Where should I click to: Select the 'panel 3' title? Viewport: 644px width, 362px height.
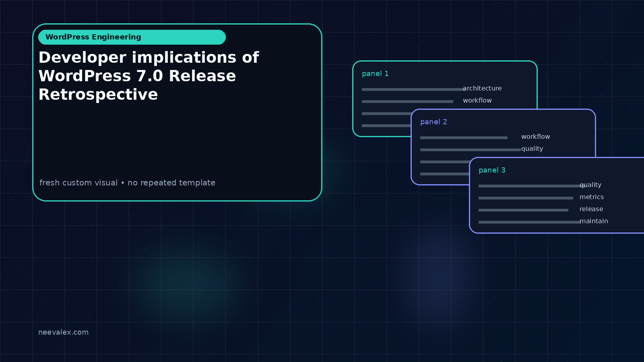492,170
